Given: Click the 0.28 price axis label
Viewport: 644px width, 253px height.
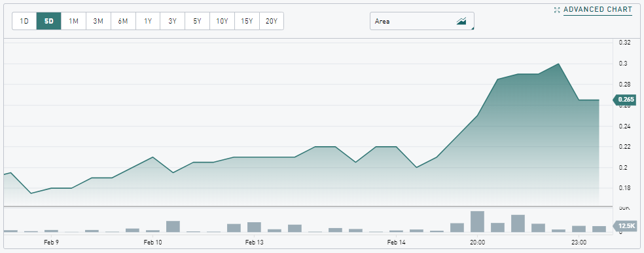Looking at the screenshot, I should pyautogui.click(x=624, y=85).
